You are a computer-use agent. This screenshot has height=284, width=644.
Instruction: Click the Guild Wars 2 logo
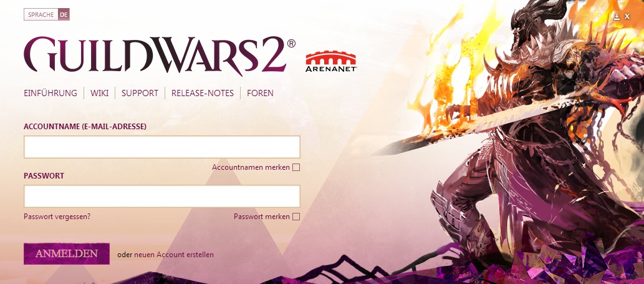pyautogui.click(x=160, y=56)
